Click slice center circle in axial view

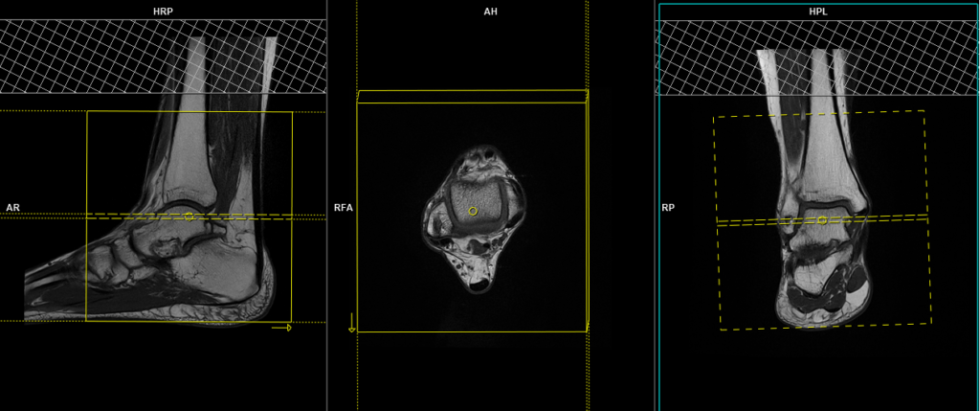coord(473,212)
